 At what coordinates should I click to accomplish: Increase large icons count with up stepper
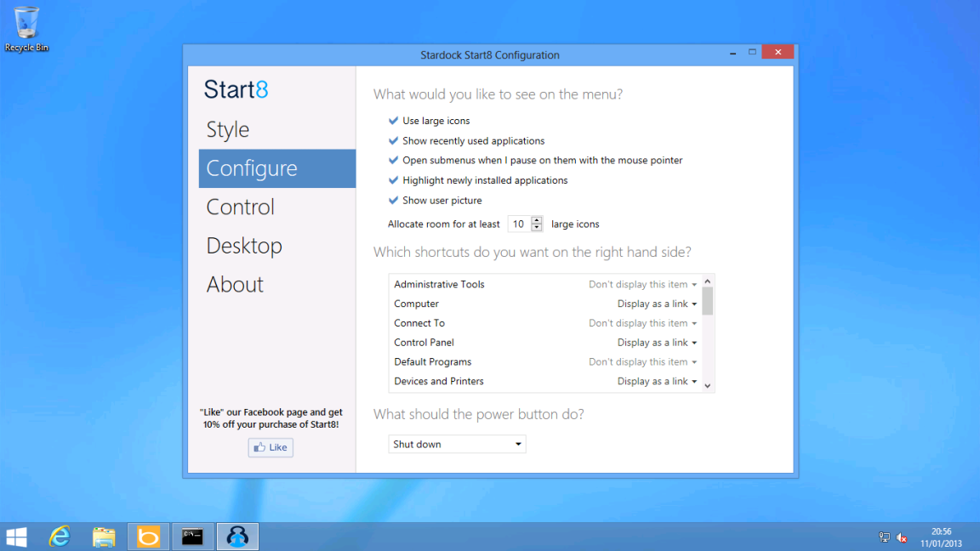click(x=538, y=219)
